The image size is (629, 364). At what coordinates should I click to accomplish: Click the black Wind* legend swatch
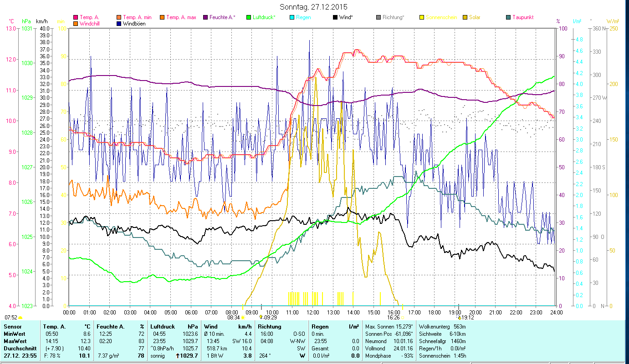[x=335, y=17]
